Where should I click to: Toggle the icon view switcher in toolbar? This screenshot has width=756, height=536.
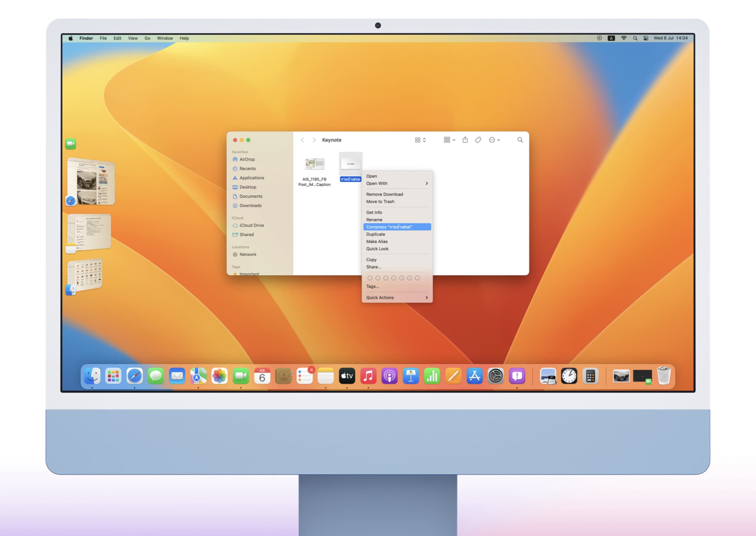pyautogui.click(x=420, y=140)
